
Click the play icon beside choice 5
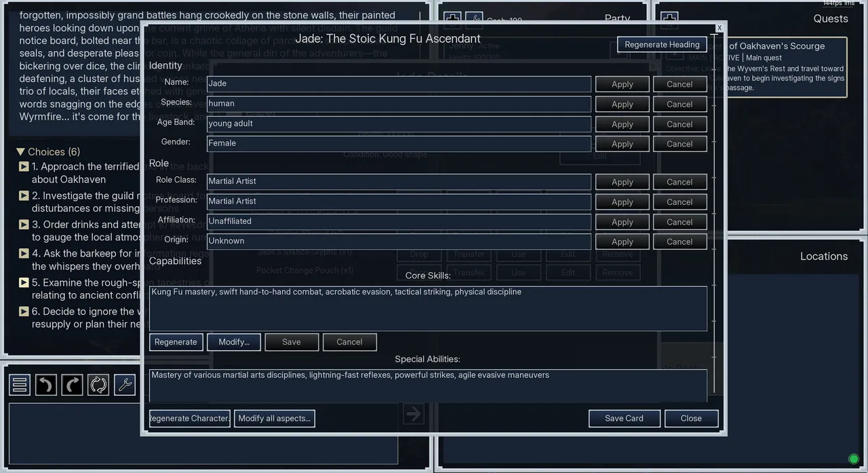pos(24,282)
